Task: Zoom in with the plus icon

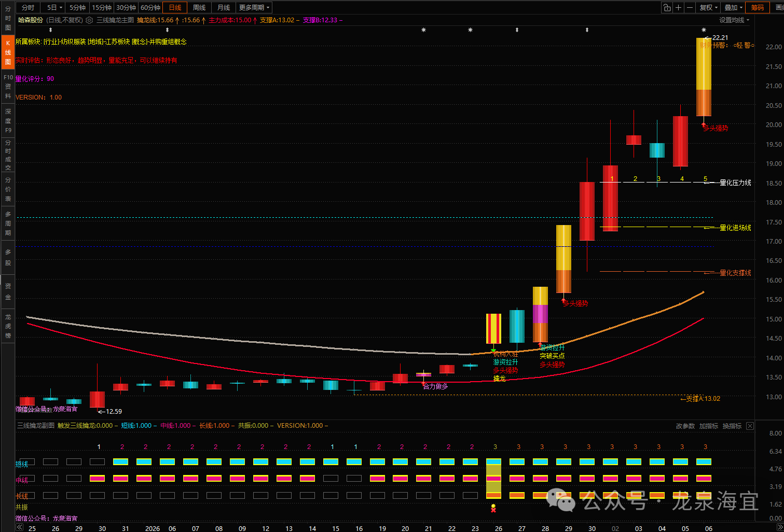Action: [678, 7]
